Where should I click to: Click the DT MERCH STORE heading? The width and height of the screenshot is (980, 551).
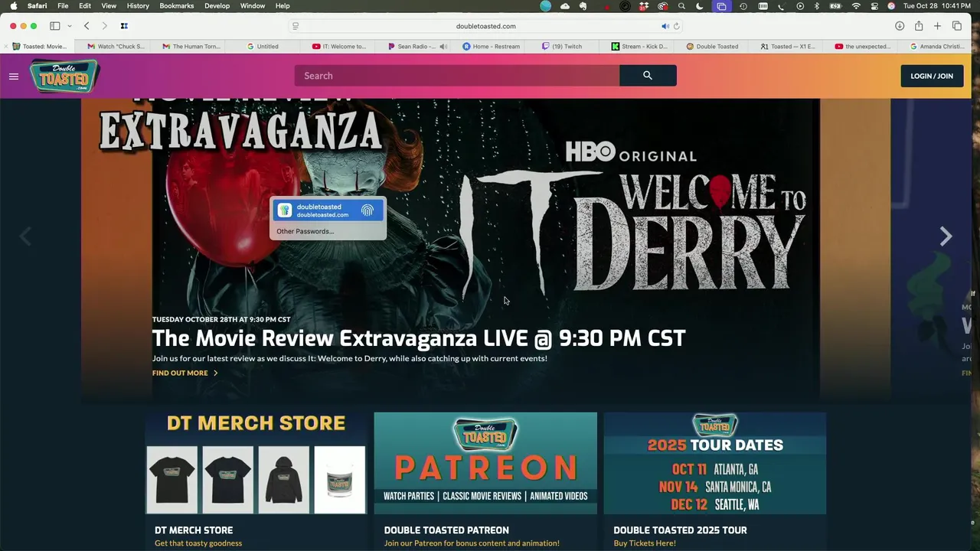coord(194,530)
